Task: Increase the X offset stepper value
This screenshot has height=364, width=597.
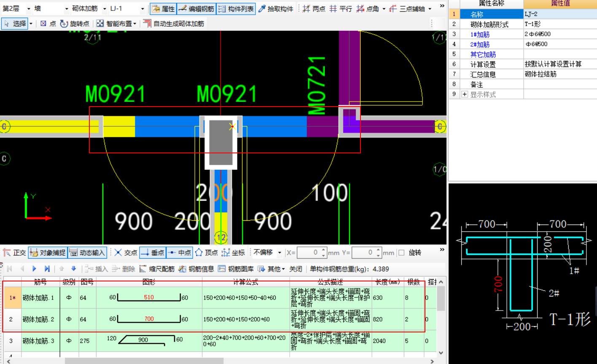Action: [x=323, y=250]
